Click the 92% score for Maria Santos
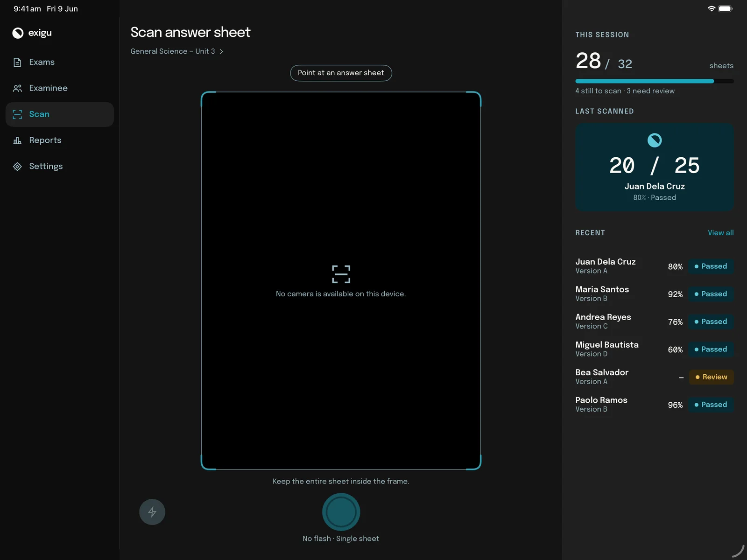 point(675,294)
